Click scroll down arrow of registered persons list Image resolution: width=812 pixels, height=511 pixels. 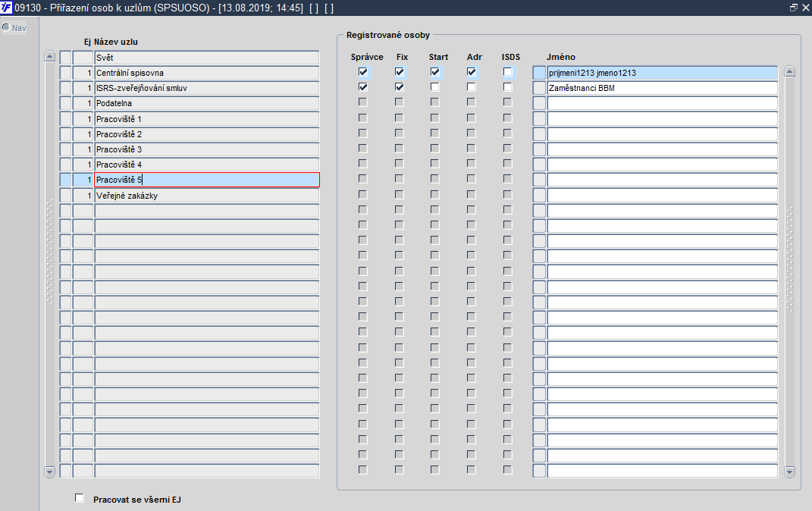coord(790,472)
